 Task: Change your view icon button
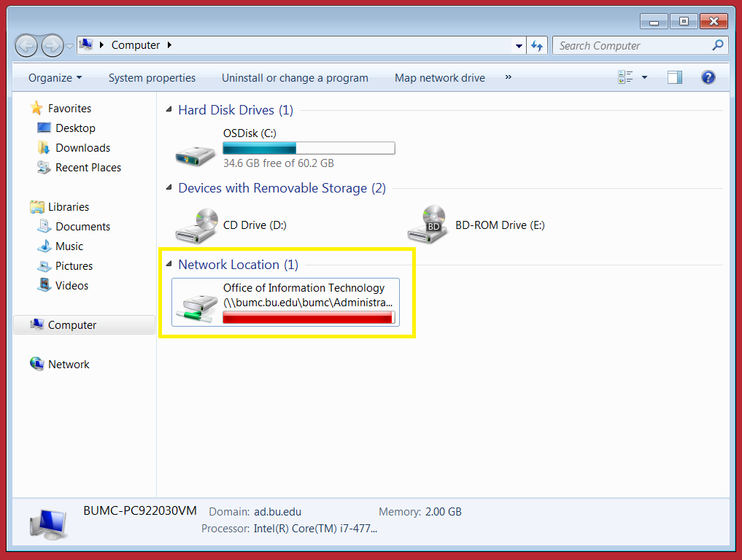point(625,77)
